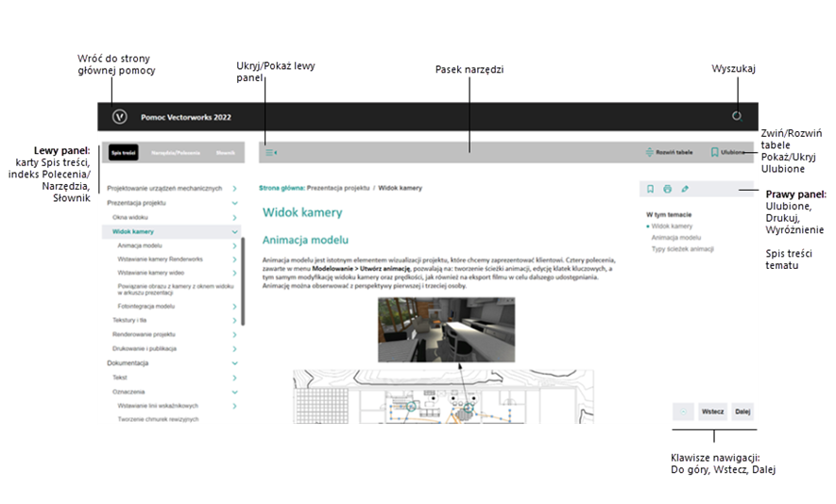Image resolution: width=836 pixels, height=504 pixels.
Task: Open Fotointegracja modelu tree item
Action: point(146,307)
